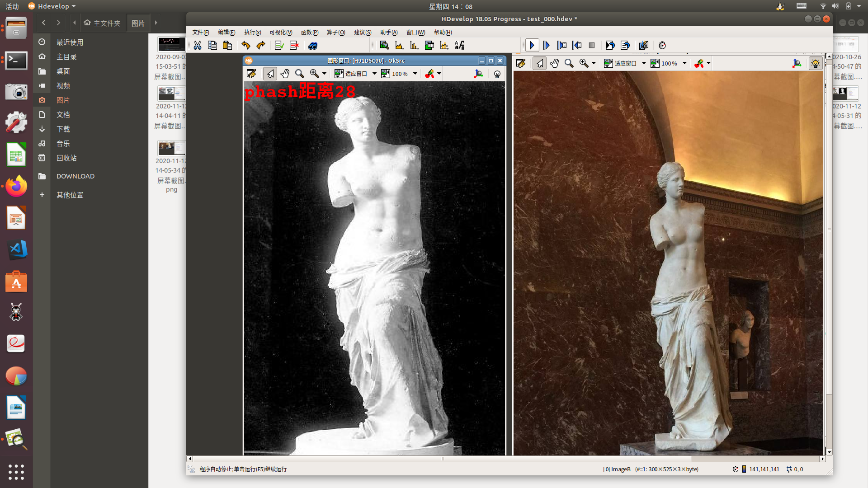This screenshot has width=868, height=488.
Task: Open the color paint dropdown in OkSrc toolbar
Action: pyautogui.click(x=439, y=74)
